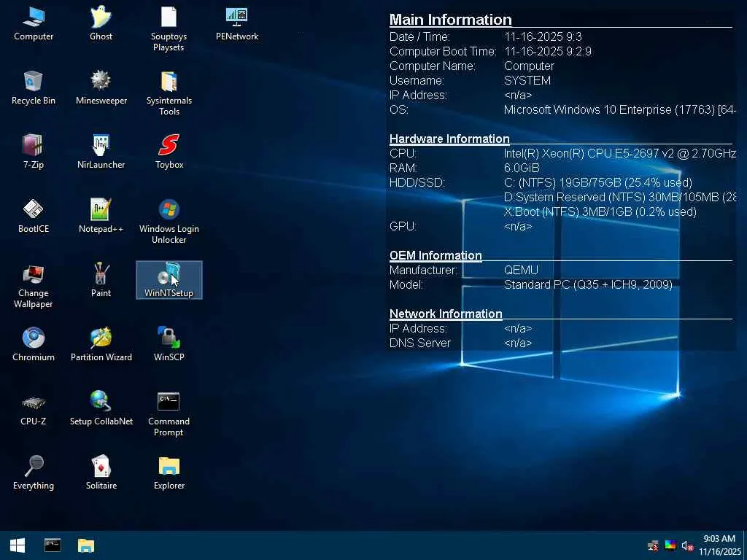The image size is (747, 560).
Task: Click the taskbar clock showing 9:03 AM
Action: 720,545
